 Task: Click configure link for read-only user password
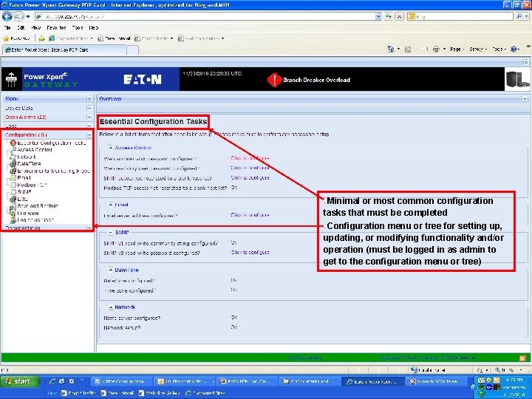coord(250,168)
